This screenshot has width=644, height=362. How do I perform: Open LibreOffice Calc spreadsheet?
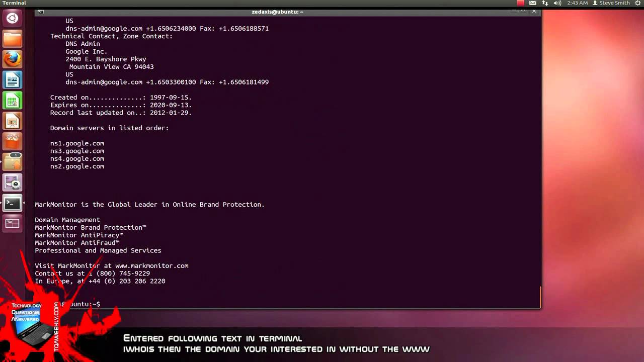pos(13,101)
